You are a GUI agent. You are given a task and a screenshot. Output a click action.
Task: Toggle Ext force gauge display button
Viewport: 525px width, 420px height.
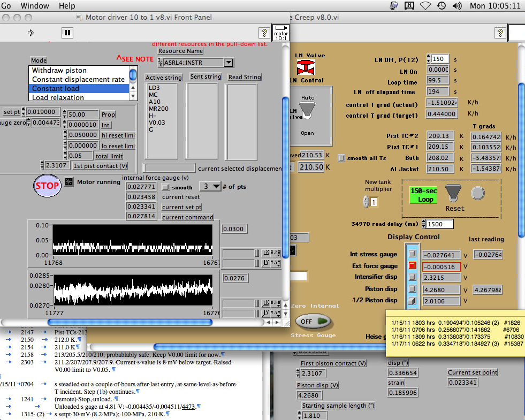(412, 265)
